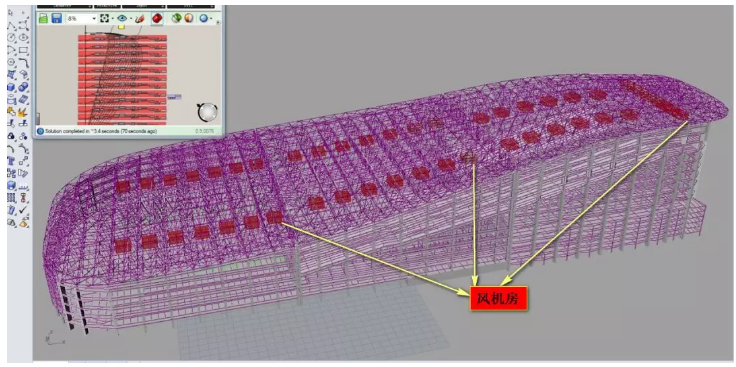736x367 pixels.
Task: Select the Split tool
Action: 23,124
